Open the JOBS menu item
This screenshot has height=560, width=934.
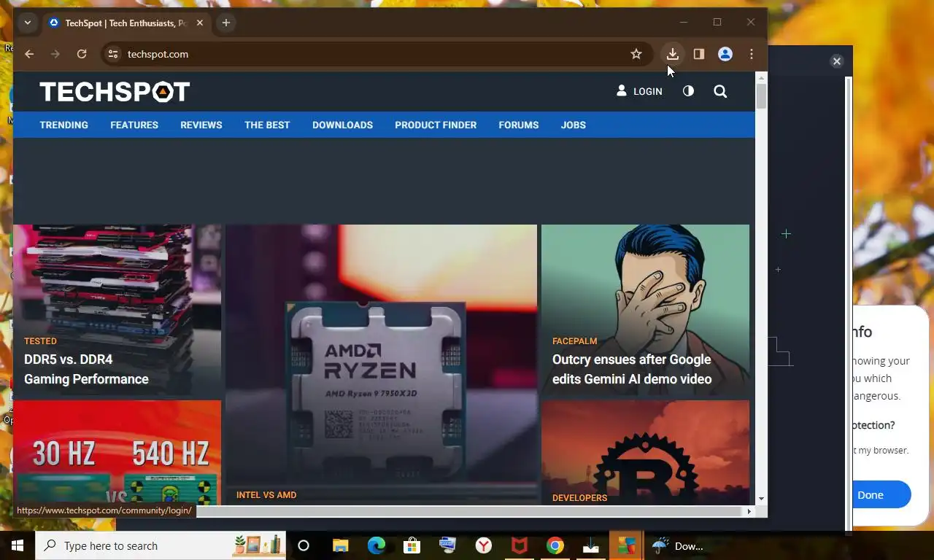(574, 125)
